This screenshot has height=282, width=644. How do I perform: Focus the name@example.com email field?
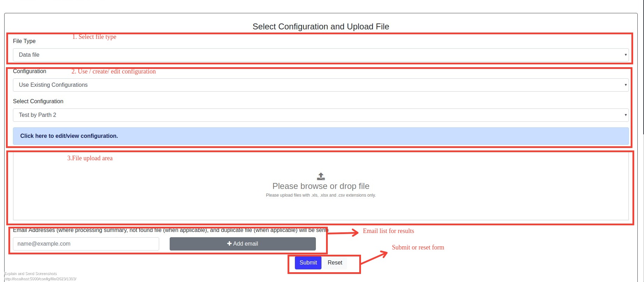pos(86,244)
